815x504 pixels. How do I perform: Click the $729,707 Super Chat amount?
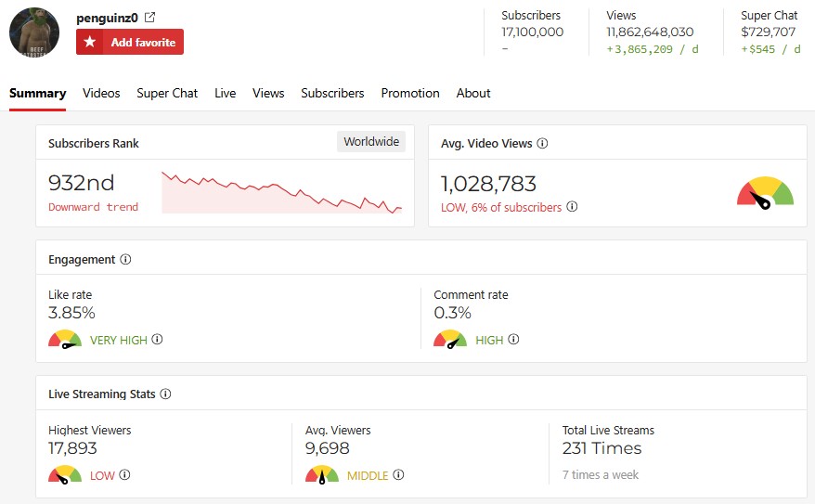pyautogui.click(x=769, y=32)
